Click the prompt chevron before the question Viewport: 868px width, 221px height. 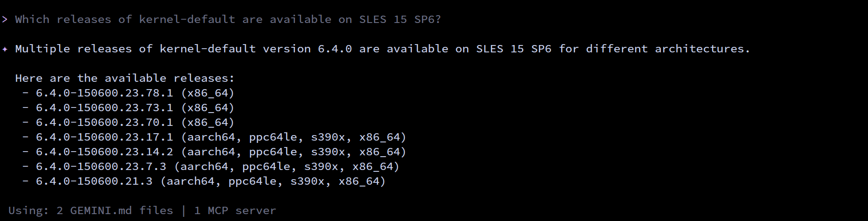(5, 19)
